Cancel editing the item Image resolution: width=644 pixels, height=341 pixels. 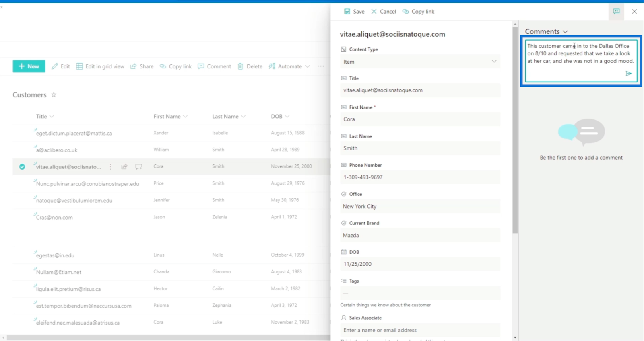384,12
